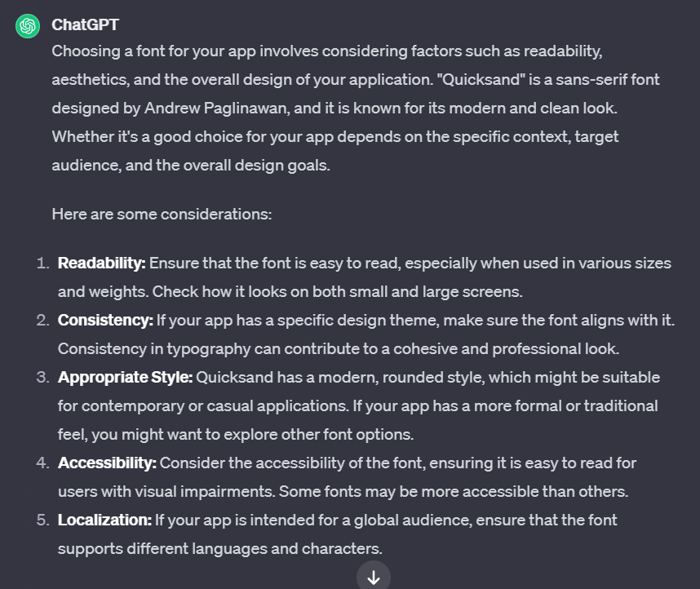
Task: Click the "Here are some considerations:" line
Action: (x=162, y=215)
